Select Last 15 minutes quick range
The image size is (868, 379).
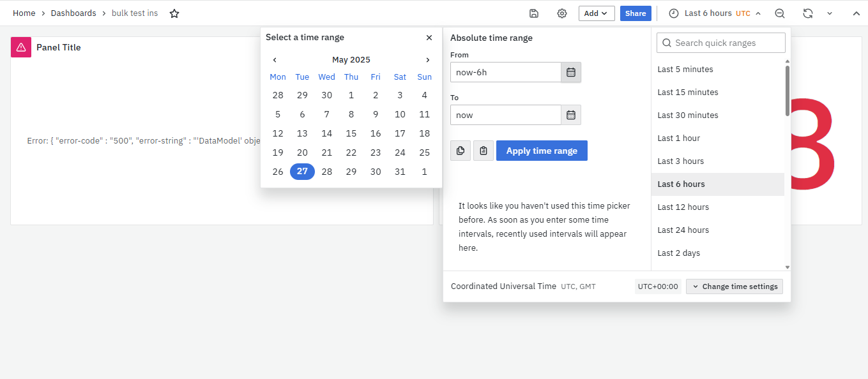(688, 93)
